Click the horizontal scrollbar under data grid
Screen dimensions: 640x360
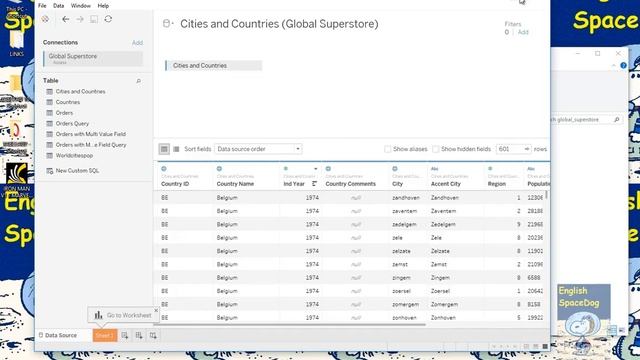pos(291,324)
